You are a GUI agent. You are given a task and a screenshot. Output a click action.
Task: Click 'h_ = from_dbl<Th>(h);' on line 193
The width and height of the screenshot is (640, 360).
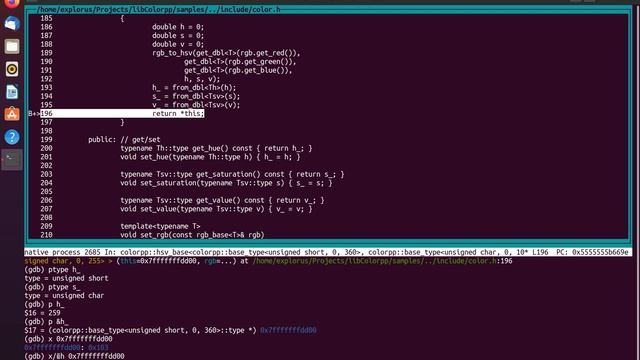click(x=194, y=87)
